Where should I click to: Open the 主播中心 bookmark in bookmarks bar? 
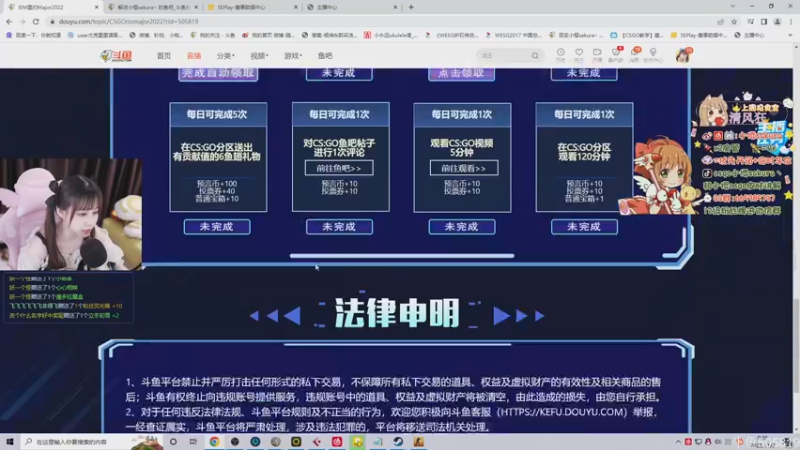pyautogui.click(x=750, y=35)
